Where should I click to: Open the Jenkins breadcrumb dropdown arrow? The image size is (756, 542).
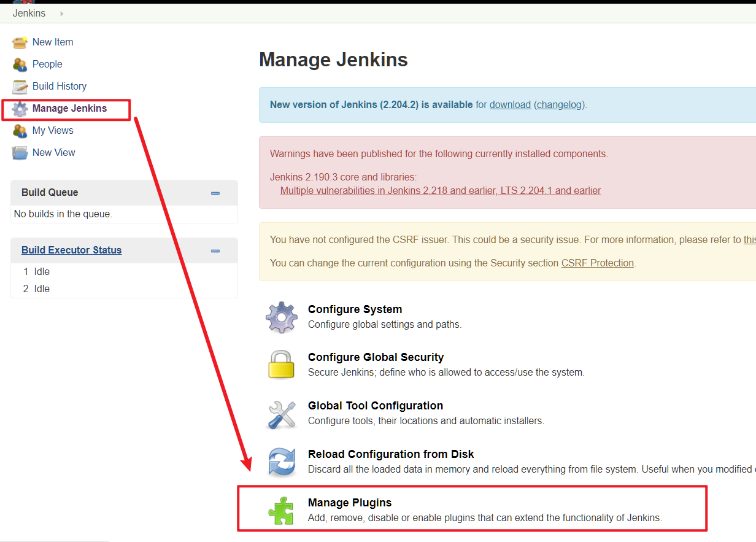click(61, 14)
